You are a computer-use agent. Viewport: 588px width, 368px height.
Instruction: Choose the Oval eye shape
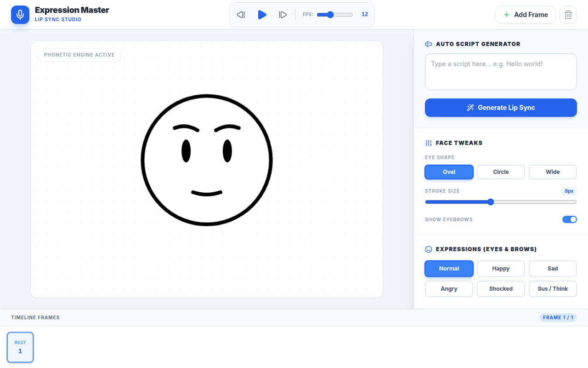[x=449, y=172]
